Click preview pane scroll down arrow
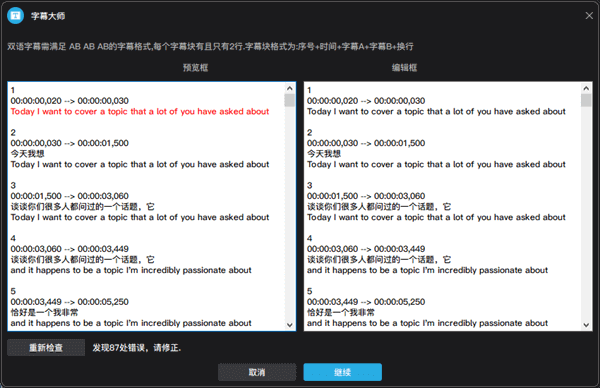The width and height of the screenshot is (600, 388). (290, 325)
